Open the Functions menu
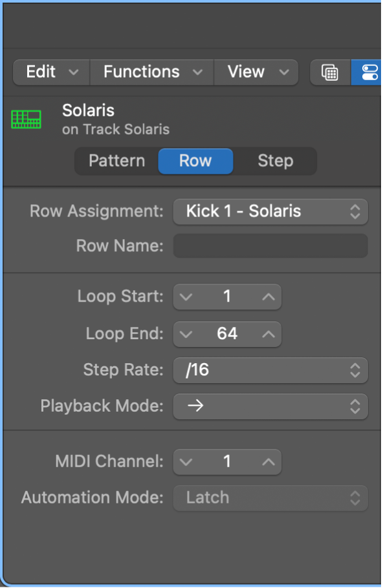The image size is (383, 588). point(151,72)
